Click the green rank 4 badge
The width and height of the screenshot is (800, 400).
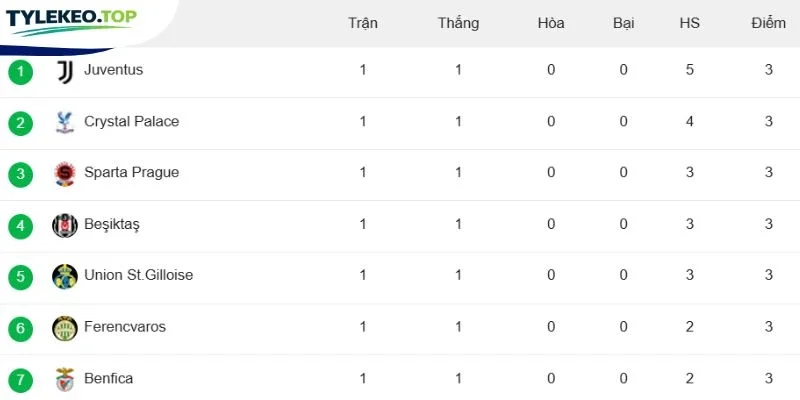(x=20, y=226)
